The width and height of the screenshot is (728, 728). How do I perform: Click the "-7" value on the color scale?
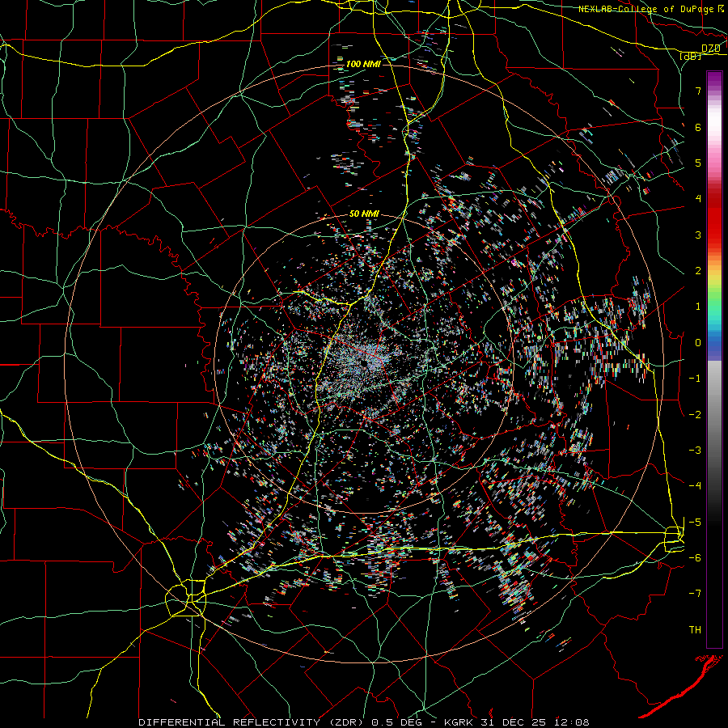[x=695, y=594]
